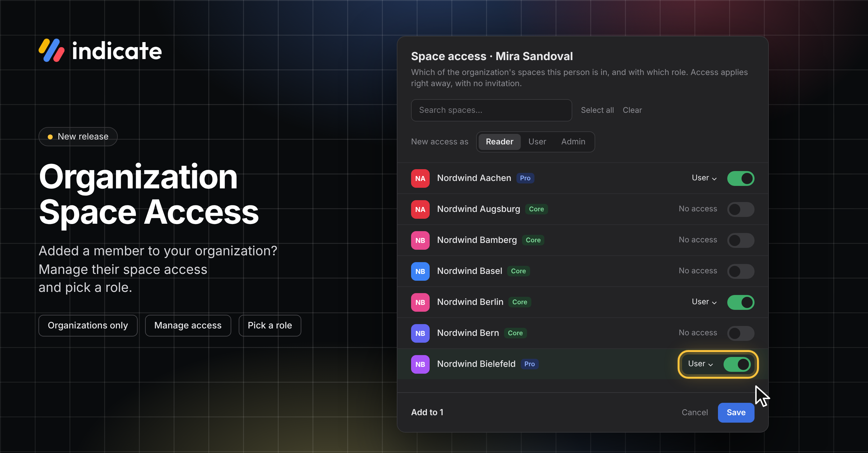Viewport: 868px width, 453px height.
Task: Click the Save button
Action: (736, 412)
